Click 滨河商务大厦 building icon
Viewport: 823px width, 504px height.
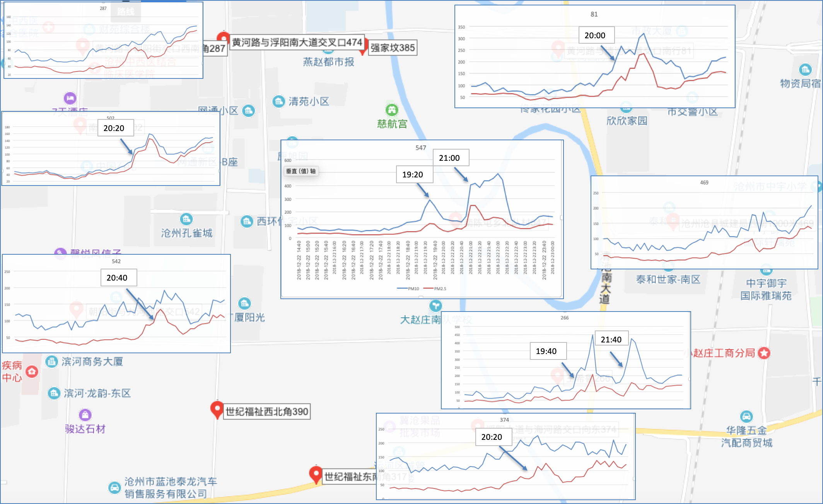pos(52,362)
